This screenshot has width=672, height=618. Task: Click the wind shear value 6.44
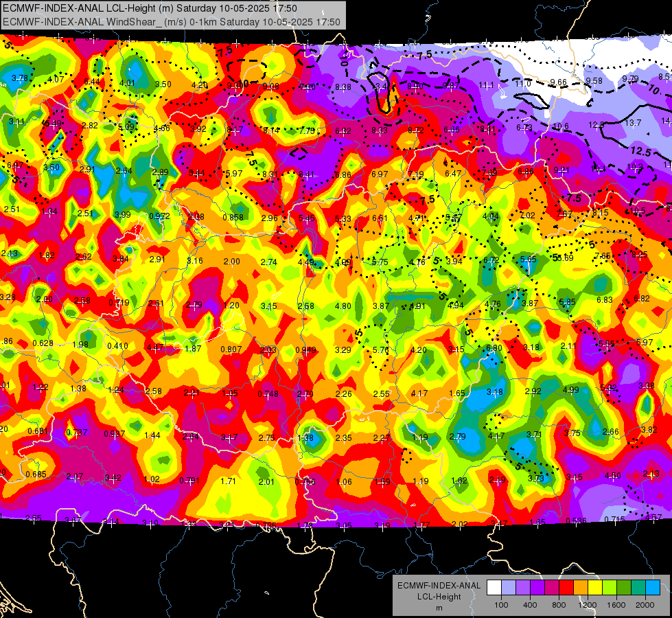(92, 82)
